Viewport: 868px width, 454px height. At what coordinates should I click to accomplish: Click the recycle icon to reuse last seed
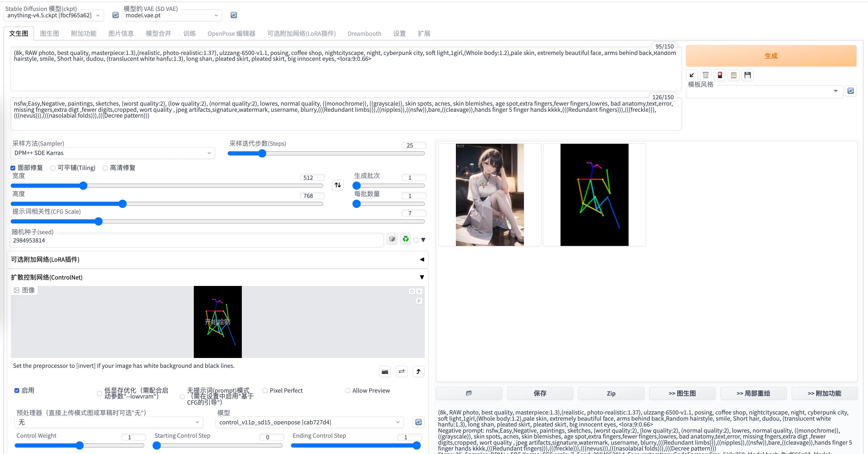[406, 240]
